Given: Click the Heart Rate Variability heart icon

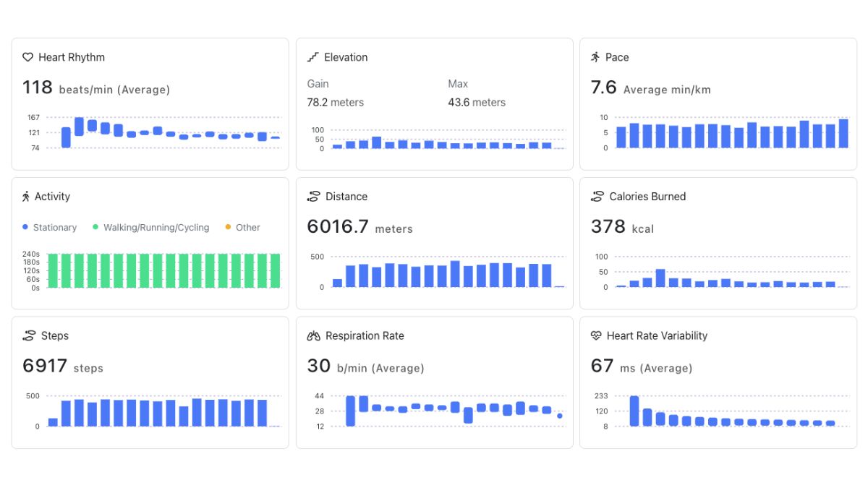Looking at the screenshot, I should point(595,335).
